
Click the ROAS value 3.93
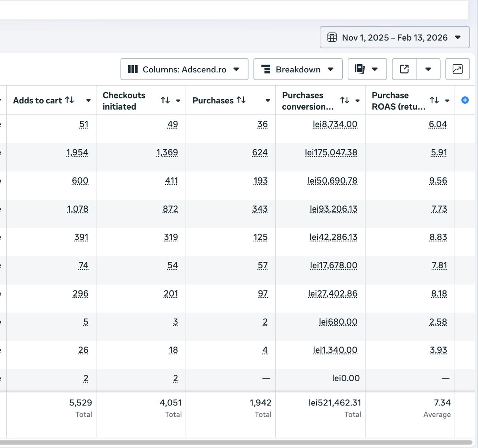click(x=438, y=350)
